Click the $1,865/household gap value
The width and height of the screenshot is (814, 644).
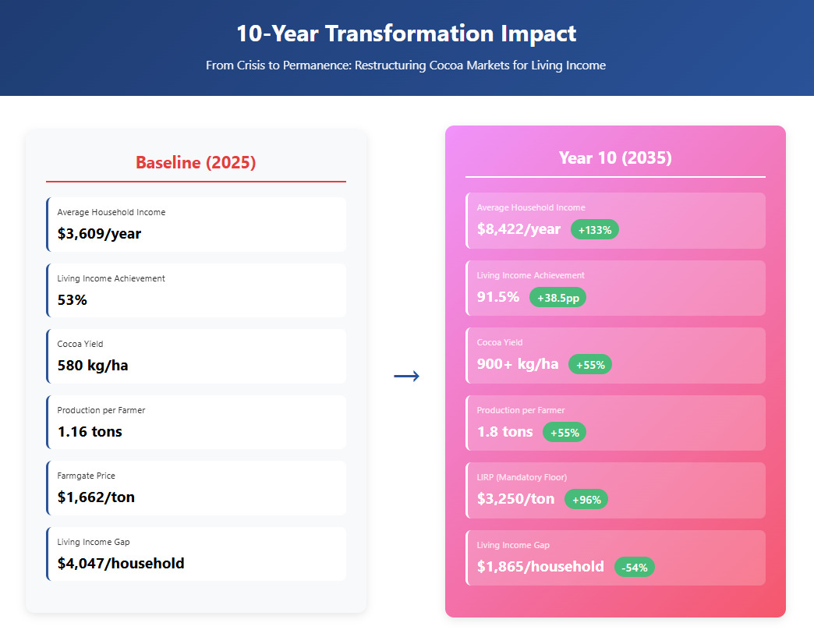point(540,567)
